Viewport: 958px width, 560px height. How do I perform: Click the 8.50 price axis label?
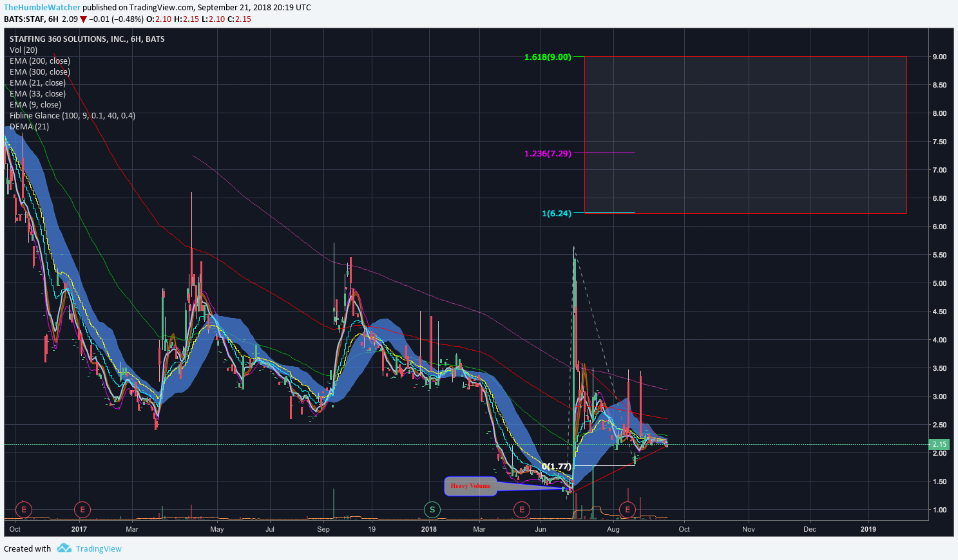tap(939, 85)
